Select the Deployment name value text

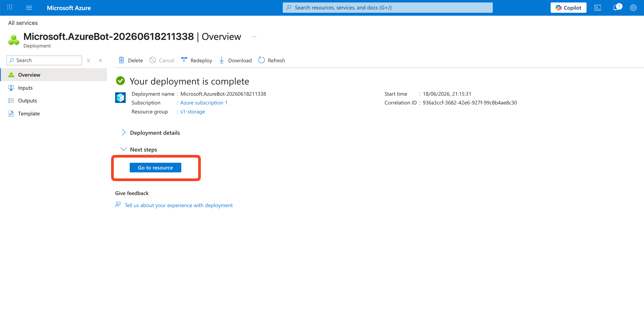223,94
